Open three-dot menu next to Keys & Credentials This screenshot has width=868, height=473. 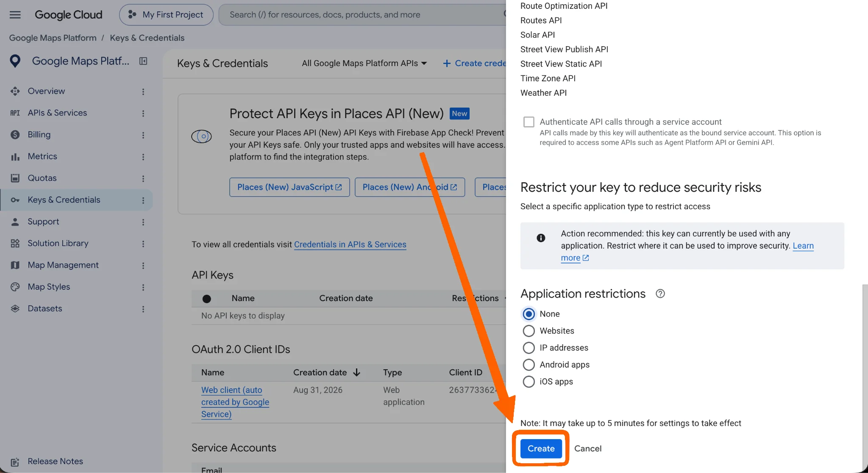(x=143, y=200)
